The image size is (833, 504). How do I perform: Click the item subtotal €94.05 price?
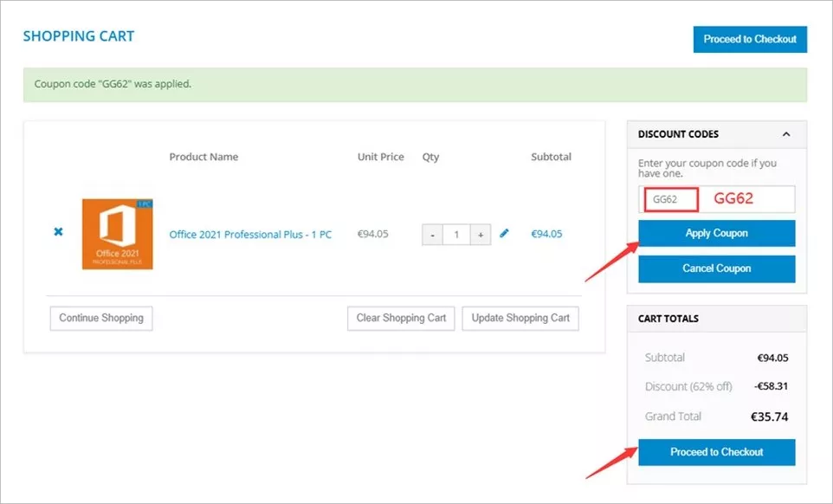coord(546,234)
